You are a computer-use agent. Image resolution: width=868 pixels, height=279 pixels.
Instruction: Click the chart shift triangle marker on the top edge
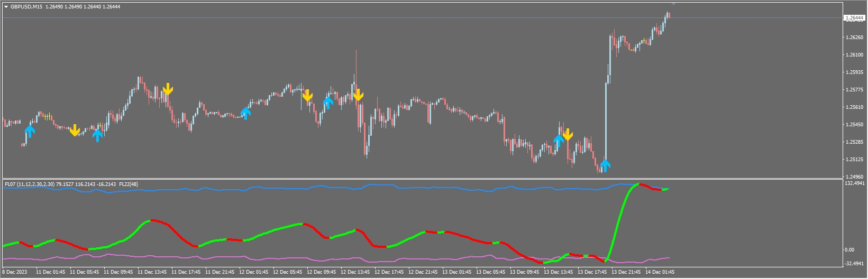pos(673,4)
